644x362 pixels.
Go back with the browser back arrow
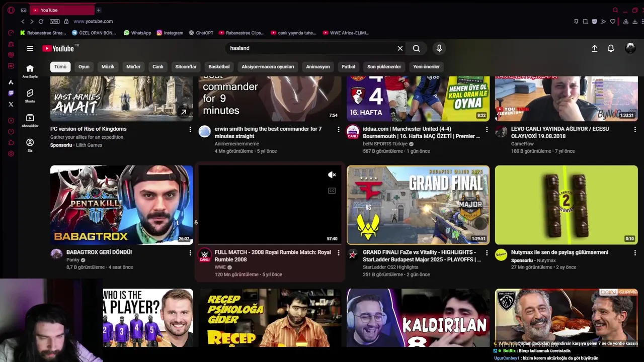[x=23, y=22]
